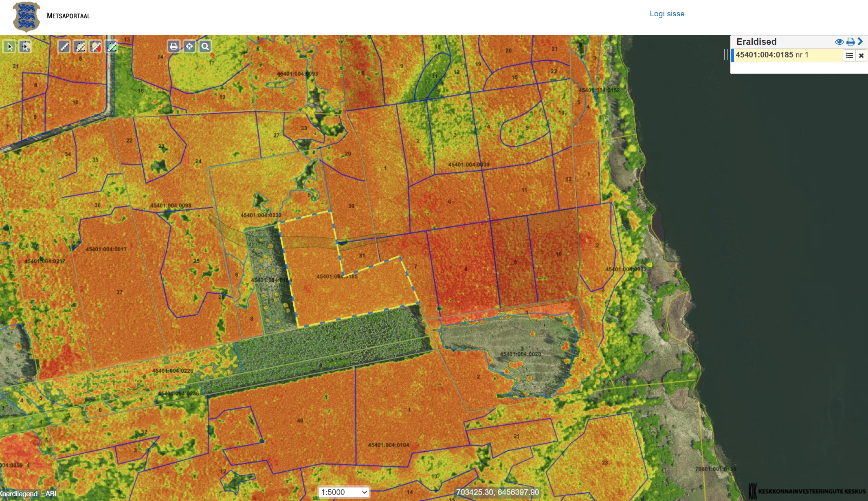Click the crosshair locate tool
868x501 pixels.
click(189, 46)
